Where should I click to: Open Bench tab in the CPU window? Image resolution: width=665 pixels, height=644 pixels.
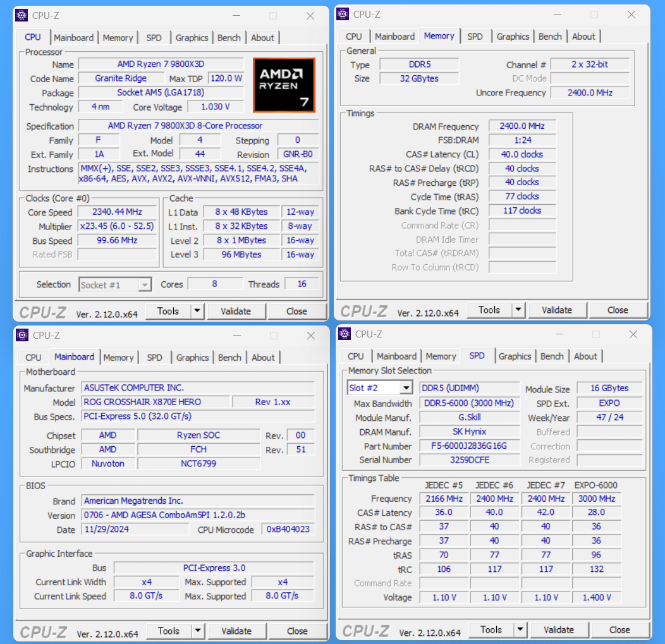[229, 37]
